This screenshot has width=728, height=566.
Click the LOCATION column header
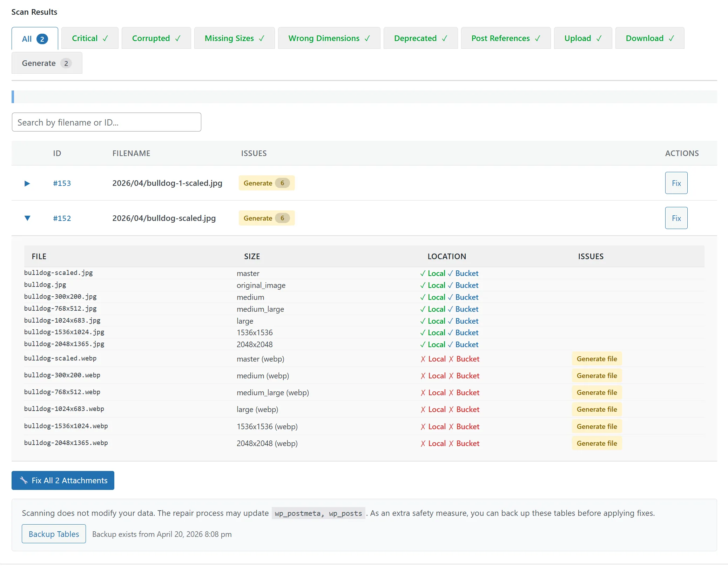[446, 256]
